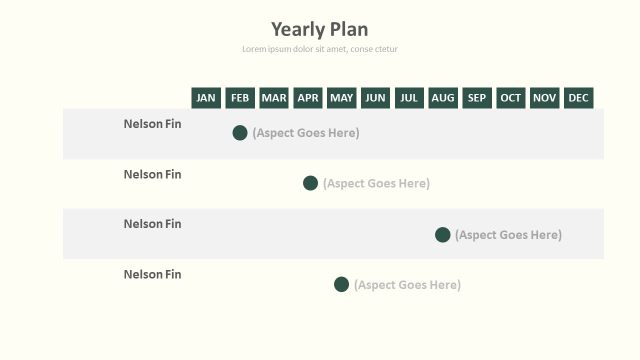
Task: Select the DEC month box
Action: (x=579, y=98)
